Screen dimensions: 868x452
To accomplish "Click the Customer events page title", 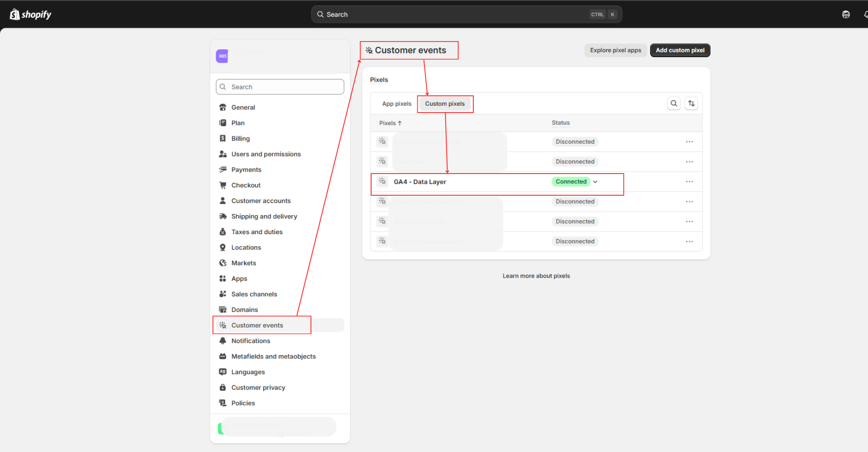I will (x=410, y=50).
